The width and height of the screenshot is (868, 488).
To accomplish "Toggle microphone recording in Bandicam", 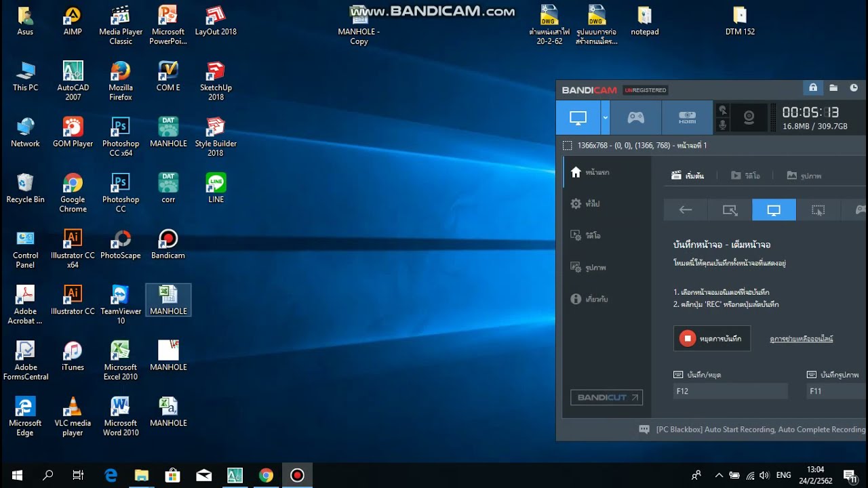I will (x=722, y=125).
